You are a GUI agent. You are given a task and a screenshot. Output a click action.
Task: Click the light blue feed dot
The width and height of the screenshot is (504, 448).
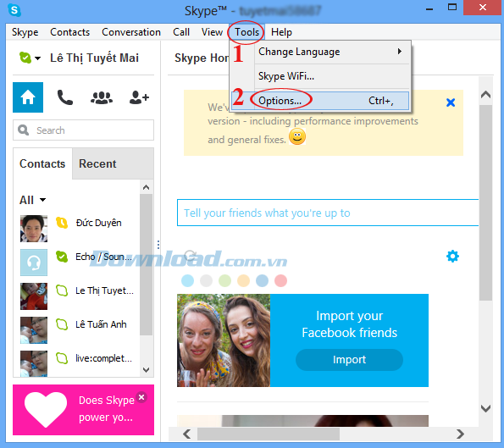point(187,280)
